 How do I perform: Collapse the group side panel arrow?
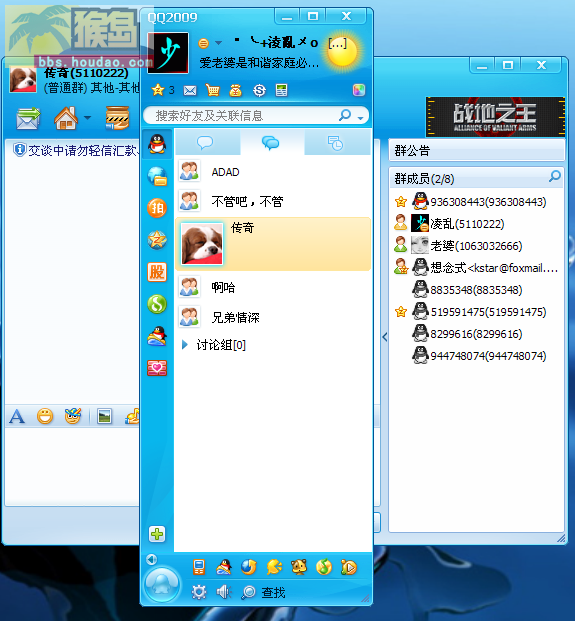[385, 337]
